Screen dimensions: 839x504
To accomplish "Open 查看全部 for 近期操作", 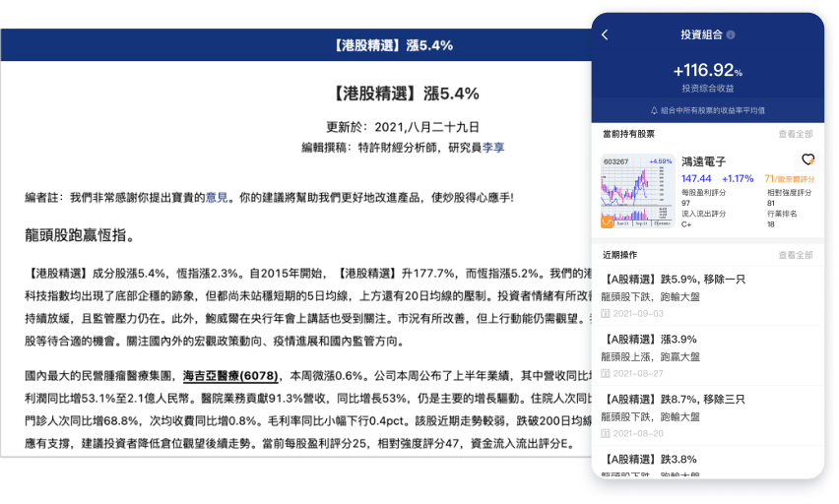I will pyautogui.click(x=796, y=255).
